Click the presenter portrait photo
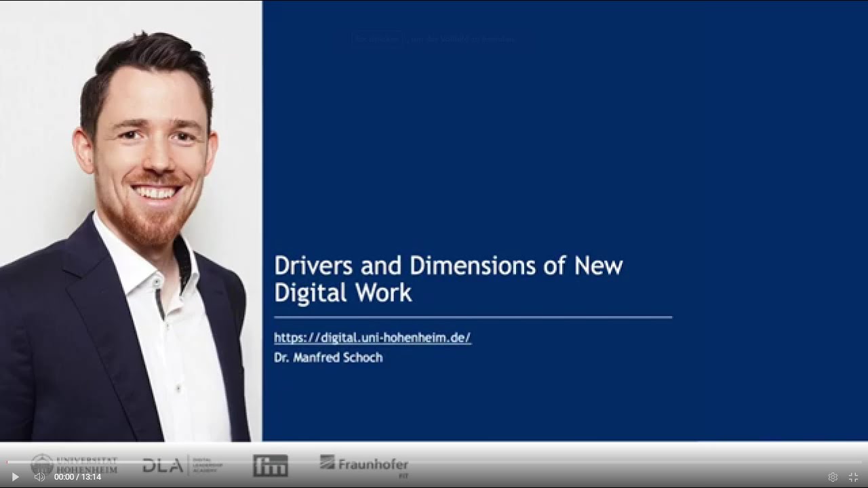Image resolution: width=868 pixels, height=488 pixels. click(x=131, y=221)
